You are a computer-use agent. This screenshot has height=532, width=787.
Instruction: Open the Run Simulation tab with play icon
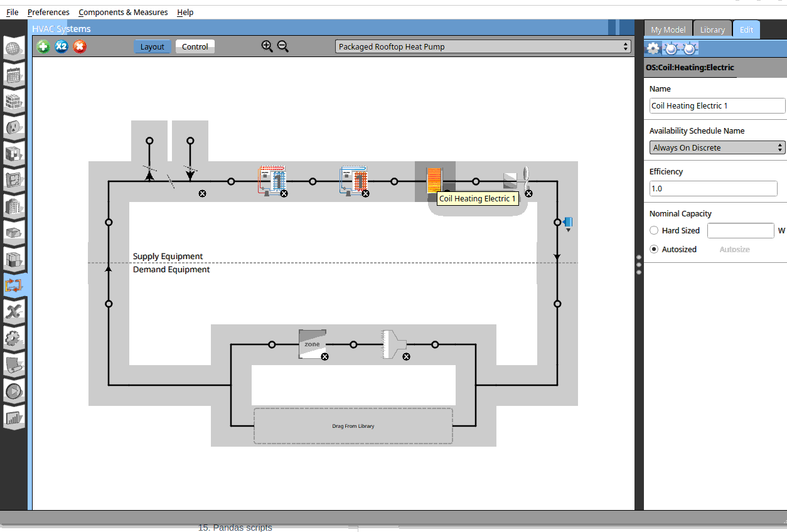[x=14, y=391]
